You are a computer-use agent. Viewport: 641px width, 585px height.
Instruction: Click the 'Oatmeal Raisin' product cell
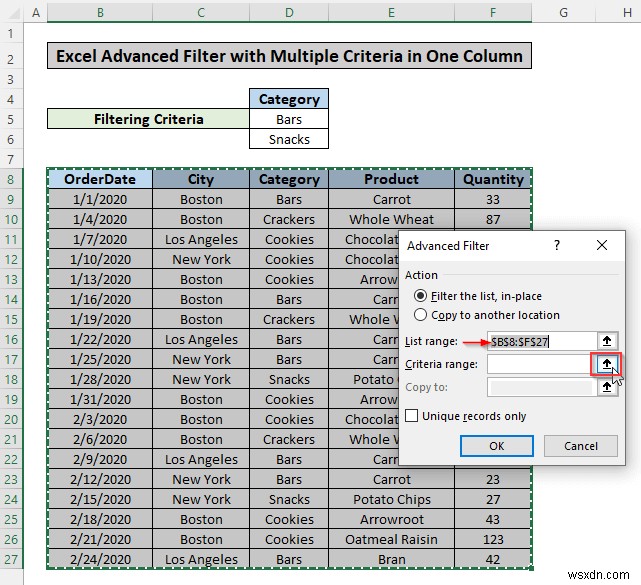tap(391, 539)
